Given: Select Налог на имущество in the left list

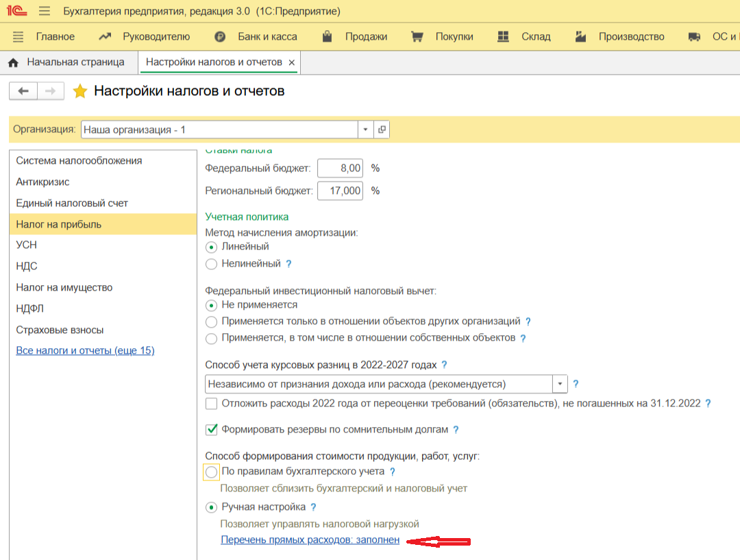Looking at the screenshot, I should 103,288.
